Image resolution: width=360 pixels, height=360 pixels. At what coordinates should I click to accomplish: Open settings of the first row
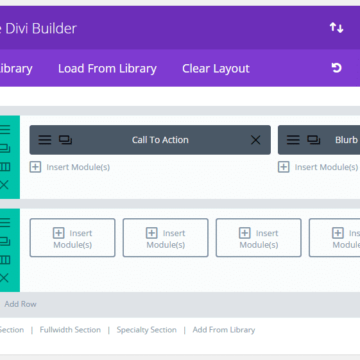(5, 129)
